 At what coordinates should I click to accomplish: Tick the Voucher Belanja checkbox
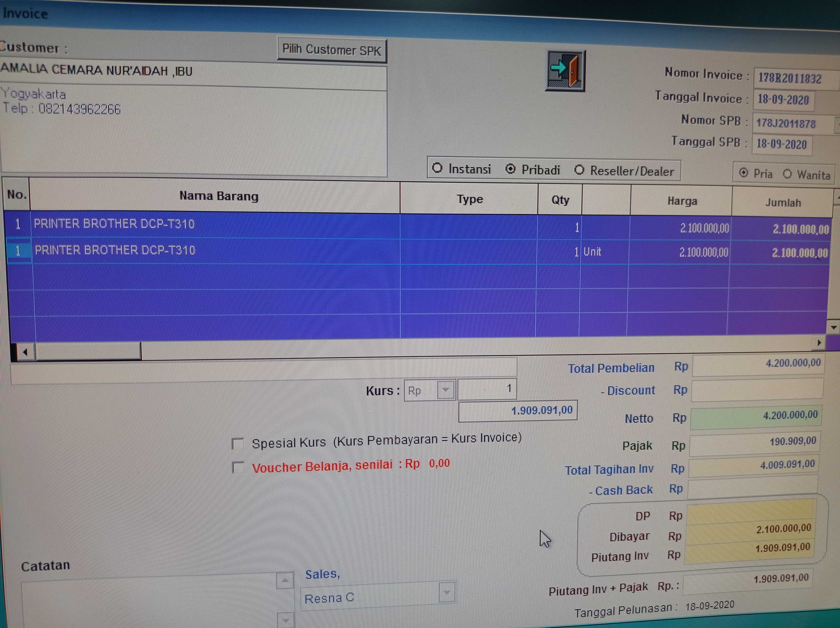238,467
